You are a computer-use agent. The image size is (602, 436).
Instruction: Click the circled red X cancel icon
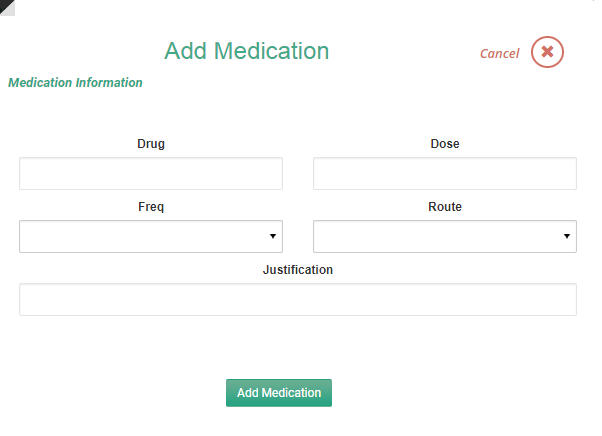pos(547,52)
